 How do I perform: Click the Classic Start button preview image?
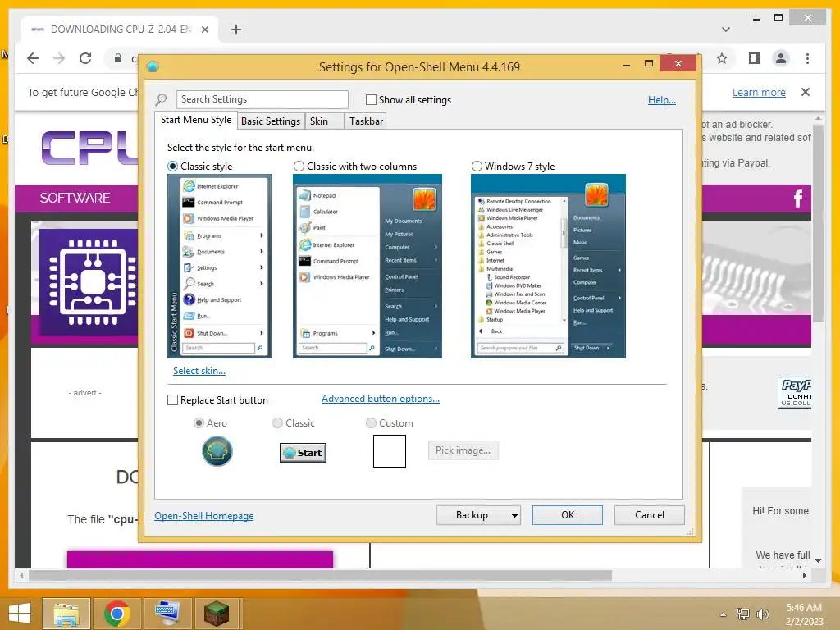coord(304,453)
